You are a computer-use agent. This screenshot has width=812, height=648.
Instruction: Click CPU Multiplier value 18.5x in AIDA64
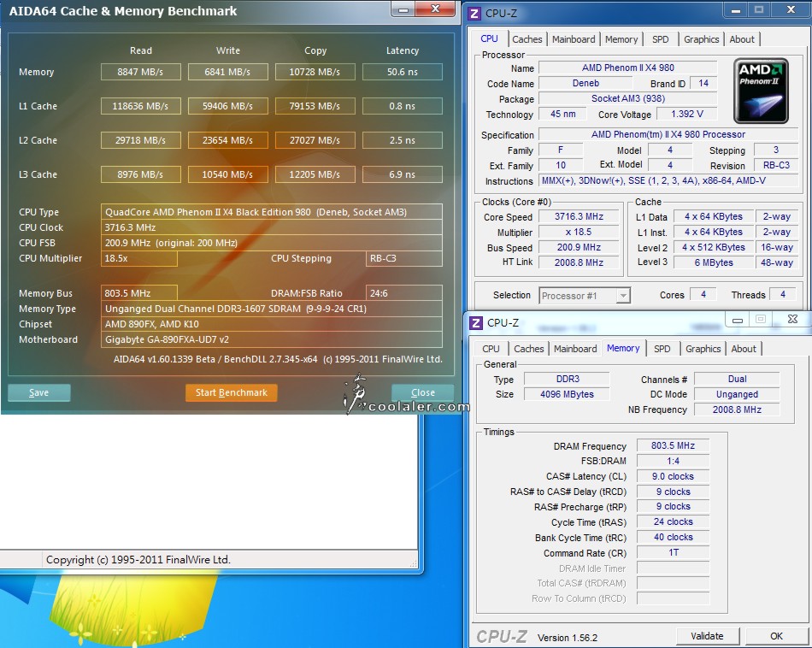[138, 258]
